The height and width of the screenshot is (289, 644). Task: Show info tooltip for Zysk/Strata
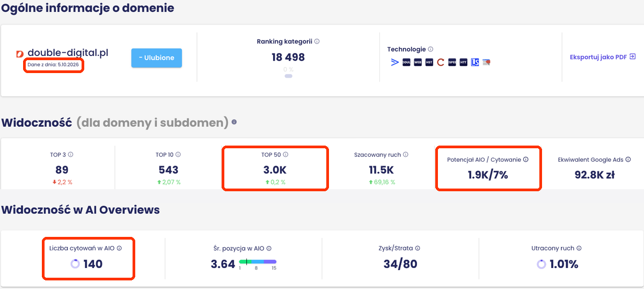(x=418, y=248)
